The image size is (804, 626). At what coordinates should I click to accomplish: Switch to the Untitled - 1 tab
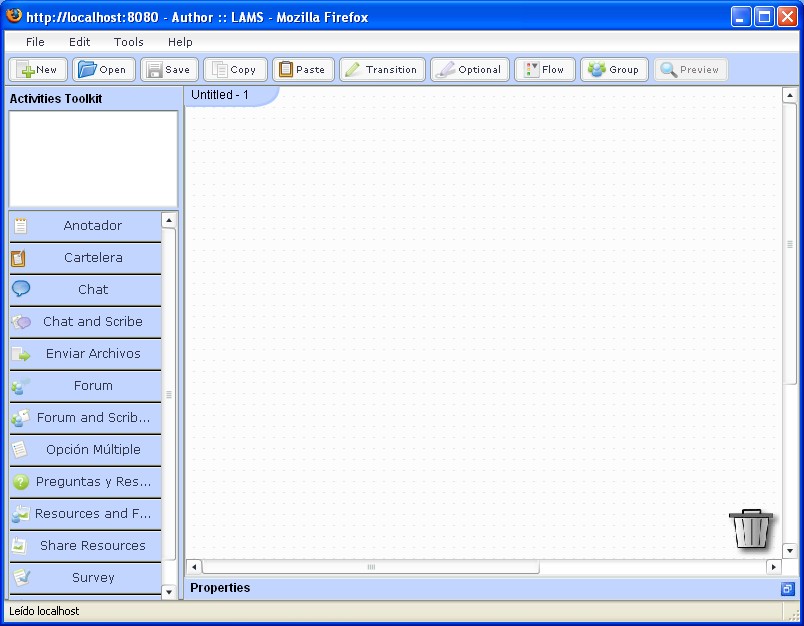[220, 95]
